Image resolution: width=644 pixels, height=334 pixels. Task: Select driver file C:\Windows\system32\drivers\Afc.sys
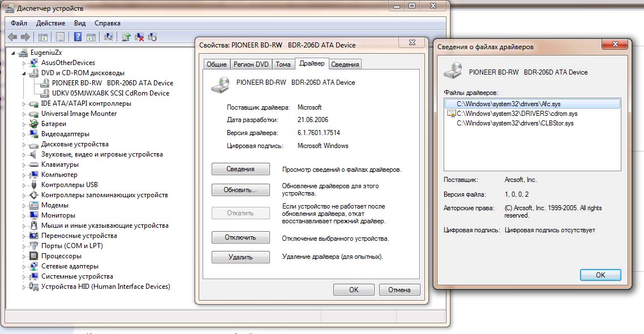[x=533, y=104]
